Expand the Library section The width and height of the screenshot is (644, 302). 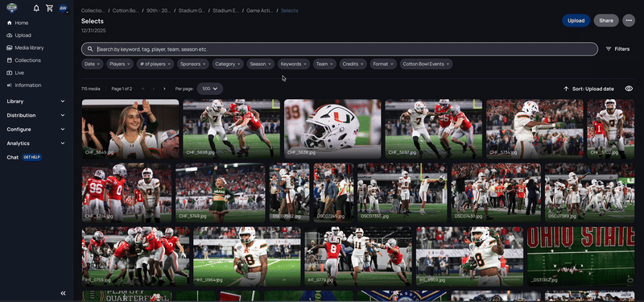pyautogui.click(x=36, y=101)
